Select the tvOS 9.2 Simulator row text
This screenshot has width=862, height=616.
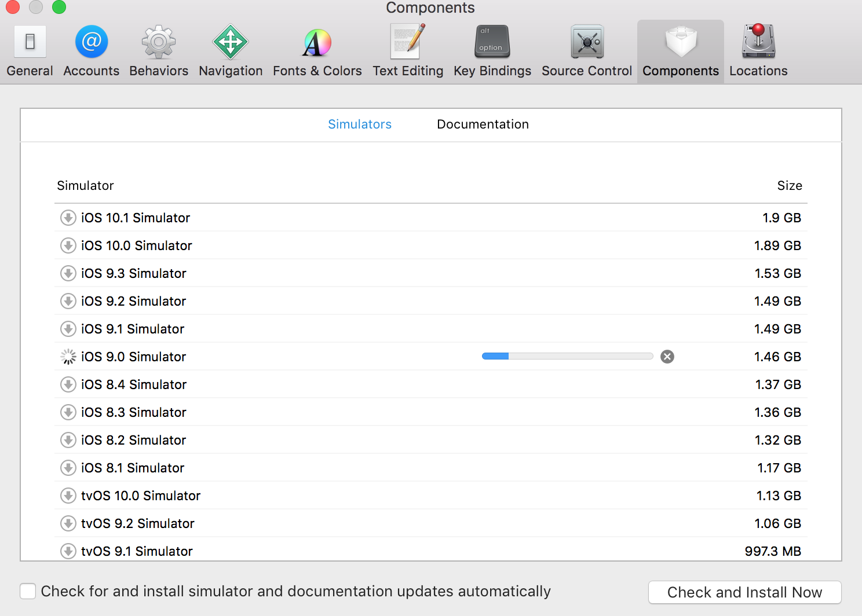[138, 524]
